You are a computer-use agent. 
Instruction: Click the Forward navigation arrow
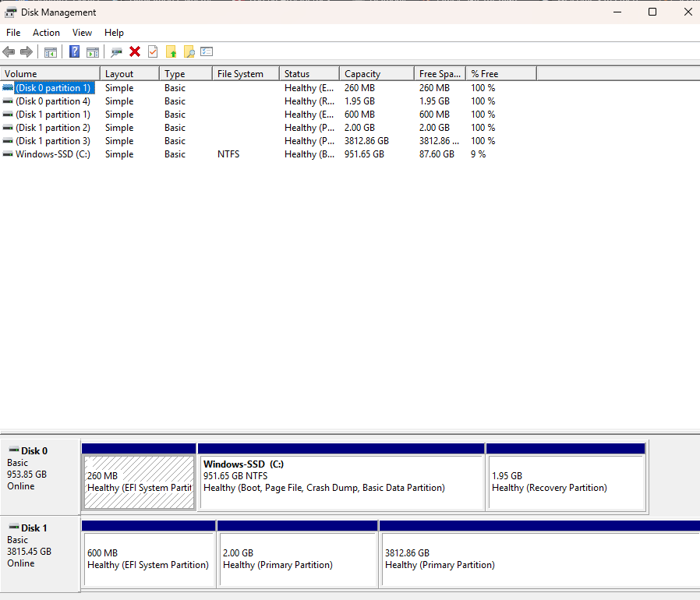[26, 51]
